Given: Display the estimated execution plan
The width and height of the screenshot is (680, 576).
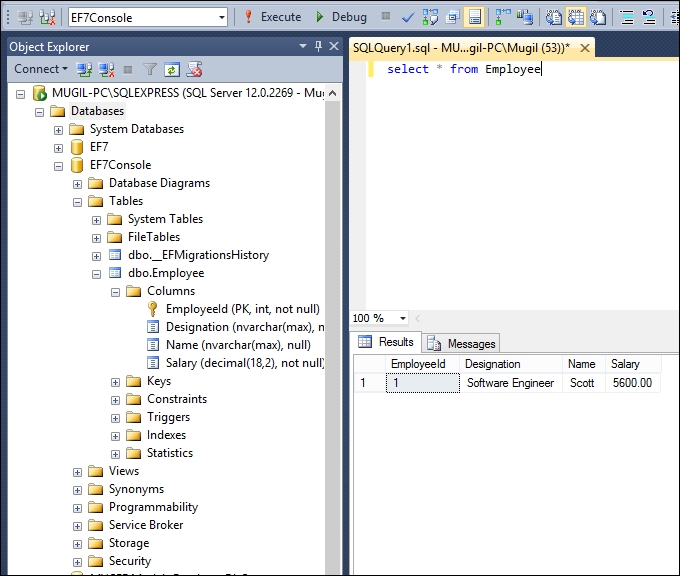Looking at the screenshot, I should [430, 17].
